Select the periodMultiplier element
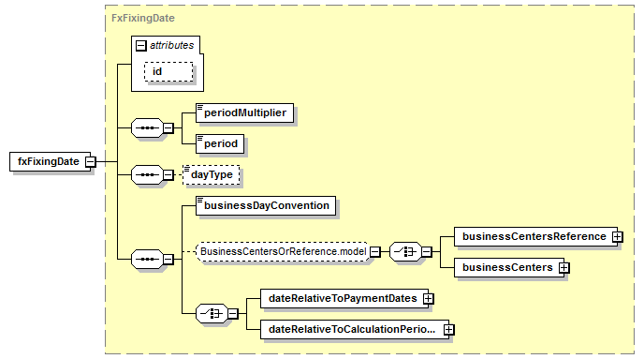The image size is (644, 359). (245, 113)
